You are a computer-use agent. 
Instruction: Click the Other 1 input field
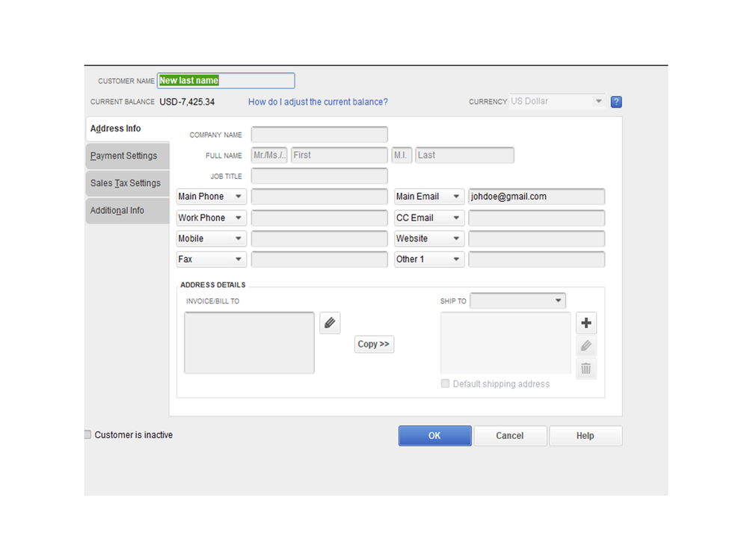point(536,259)
